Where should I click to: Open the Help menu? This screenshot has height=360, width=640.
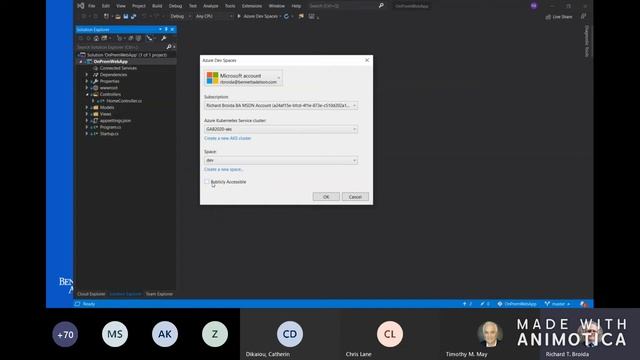tap(296, 6)
